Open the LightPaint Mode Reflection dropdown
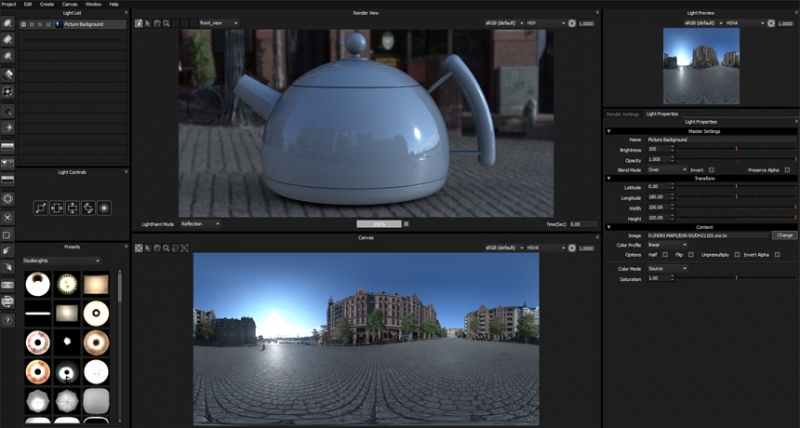The image size is (800, 428). 200,224
